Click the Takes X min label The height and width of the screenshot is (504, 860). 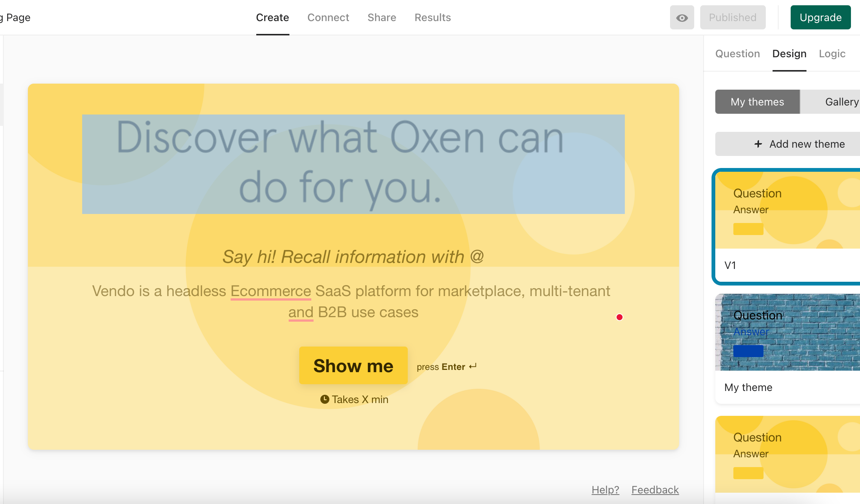pyautogui.click(x=360, y=399)
